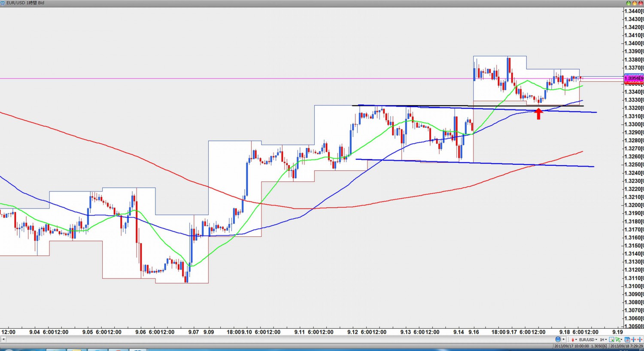Click the left arrow of horizontal scrollbar
The height and width of the screenshot is (351, 644).
[x=3, y=339]
